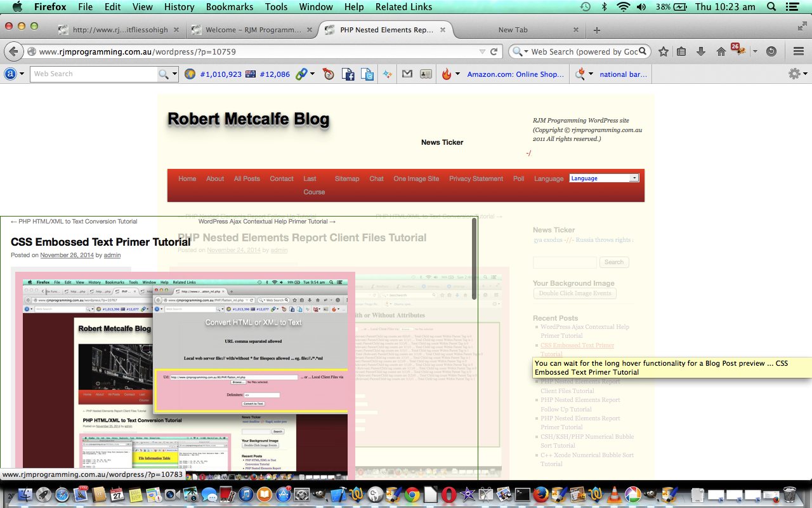812x508 pixels.
Task: Open the national bar... toolbar link
Action: [624, 74]
